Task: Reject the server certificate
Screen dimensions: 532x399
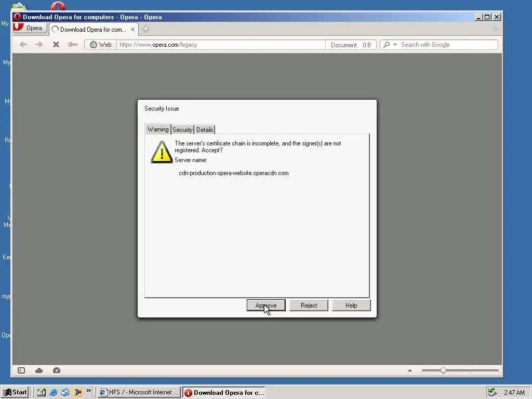Action: [309, 305]
